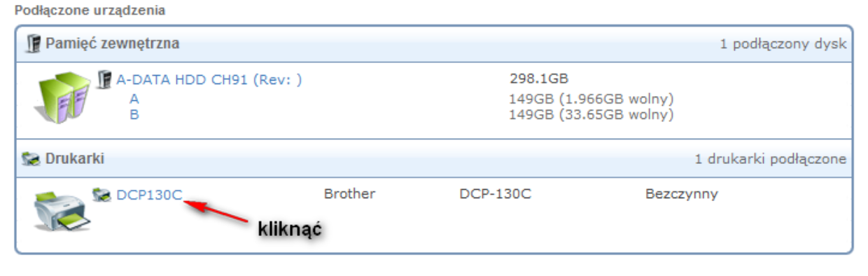Click the Brother manufacturer text
This screenshot has height=276, width=868.
point(349,194)
